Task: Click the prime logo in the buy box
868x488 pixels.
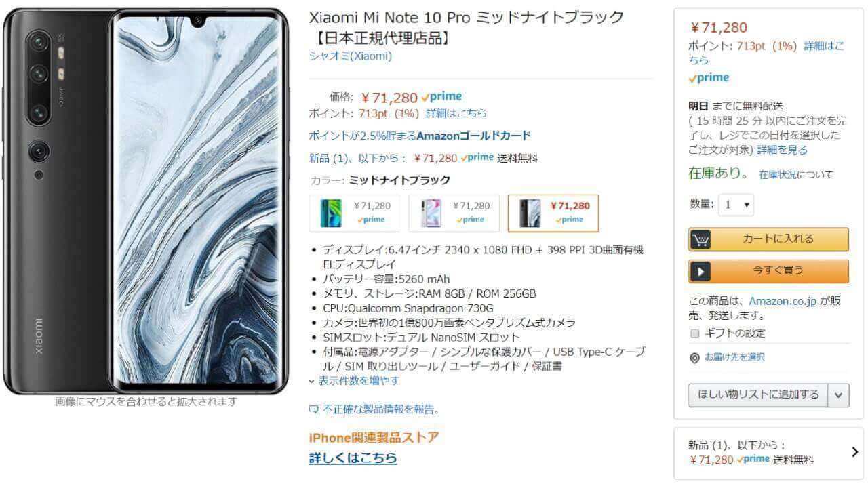Action: (709, 78)
